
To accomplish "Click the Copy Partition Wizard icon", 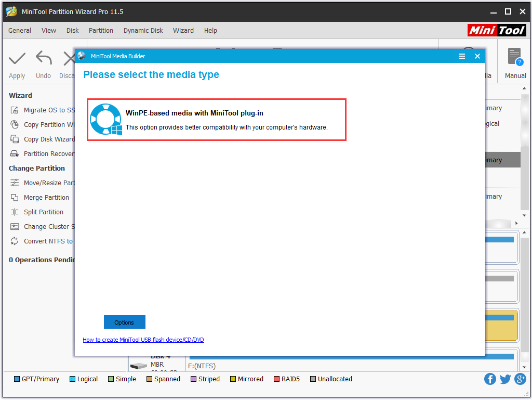I will tap(14, 125).
